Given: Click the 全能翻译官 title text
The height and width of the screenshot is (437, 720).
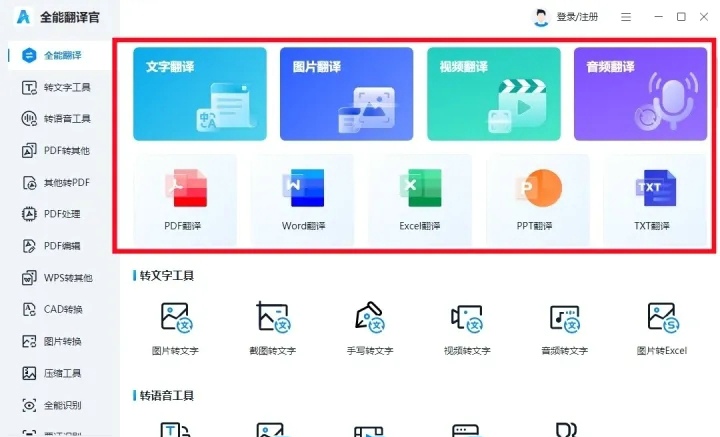Looking at the screenshot, I should click(x=70, y=17).
